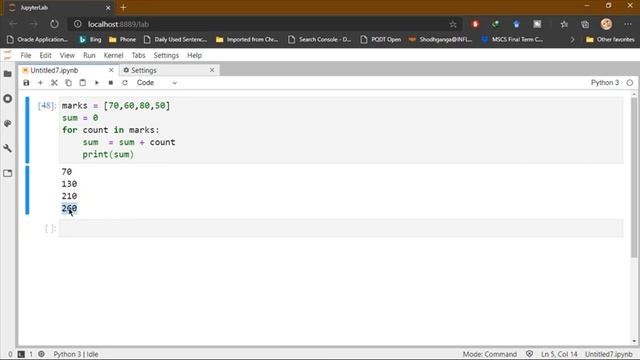Collapse the output via its blue bar
This screenshot has height=360, width=640.
click(x=27, y=190)
